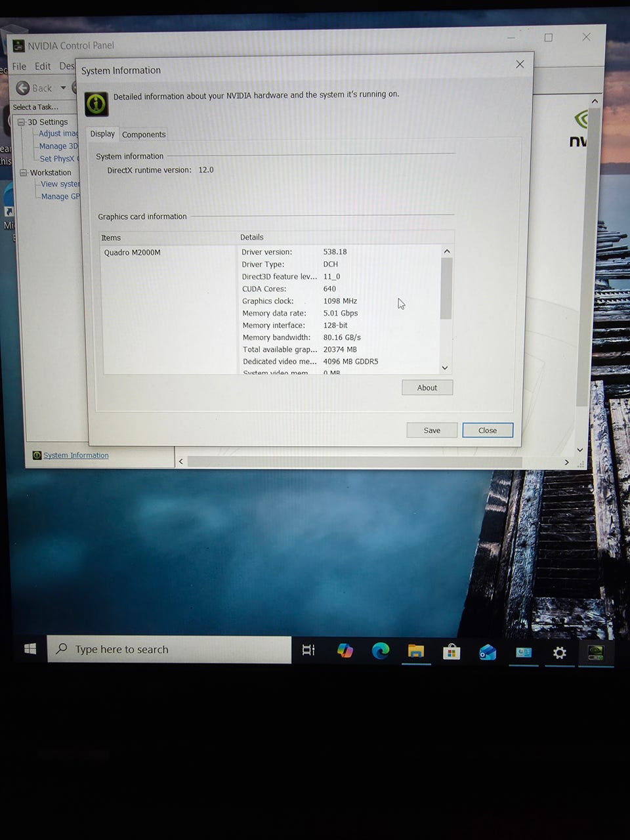Click the Driver version value 538.18
630x840 pixels.
[x=335, y=252]
